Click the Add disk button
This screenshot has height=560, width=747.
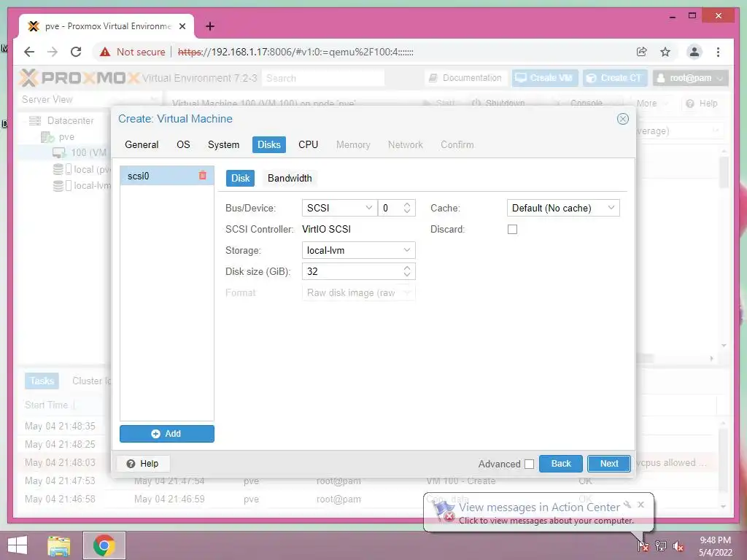point(167,434)
